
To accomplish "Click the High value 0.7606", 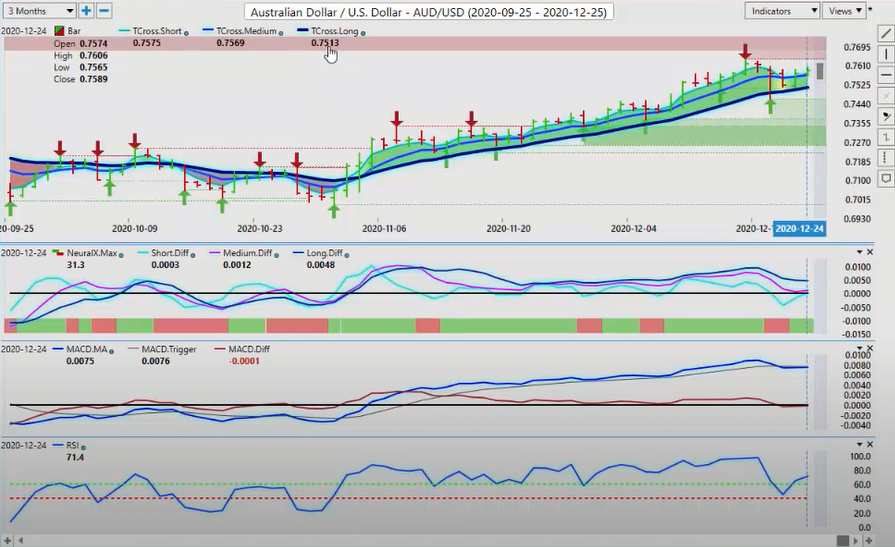I will point(94,55).
